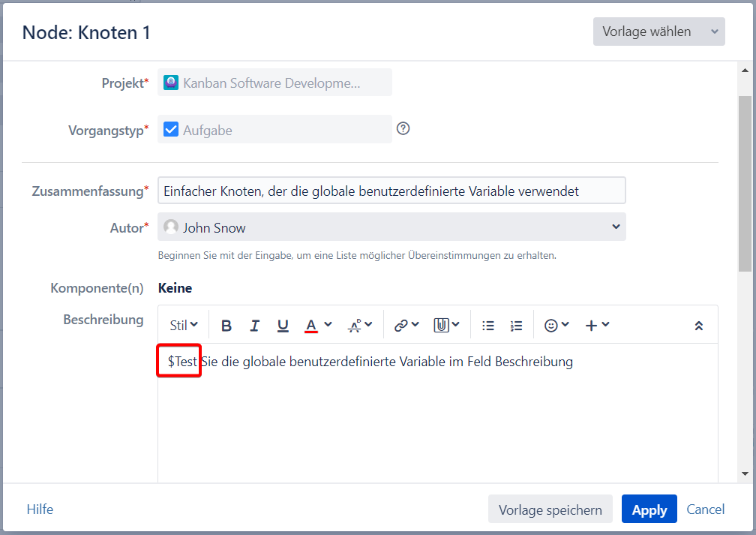The image size is (756, 535).
Task: Insert a bullet list
Action: [488, 326]
